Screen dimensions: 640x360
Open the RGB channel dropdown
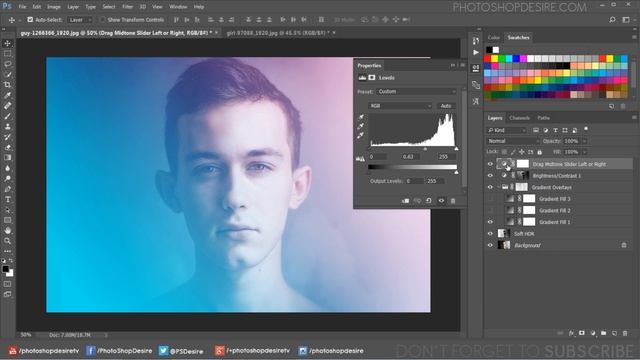point(400,106)
